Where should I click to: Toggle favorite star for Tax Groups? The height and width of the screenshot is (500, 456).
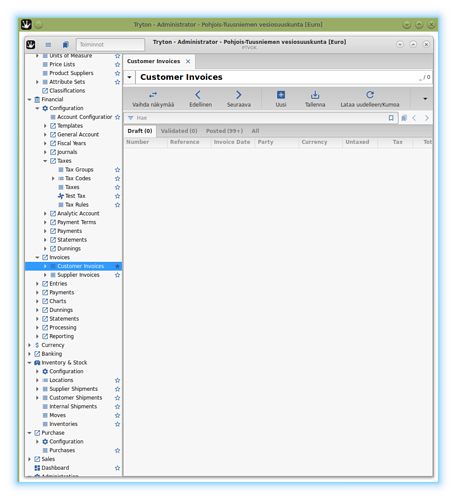tap(117, 170)
